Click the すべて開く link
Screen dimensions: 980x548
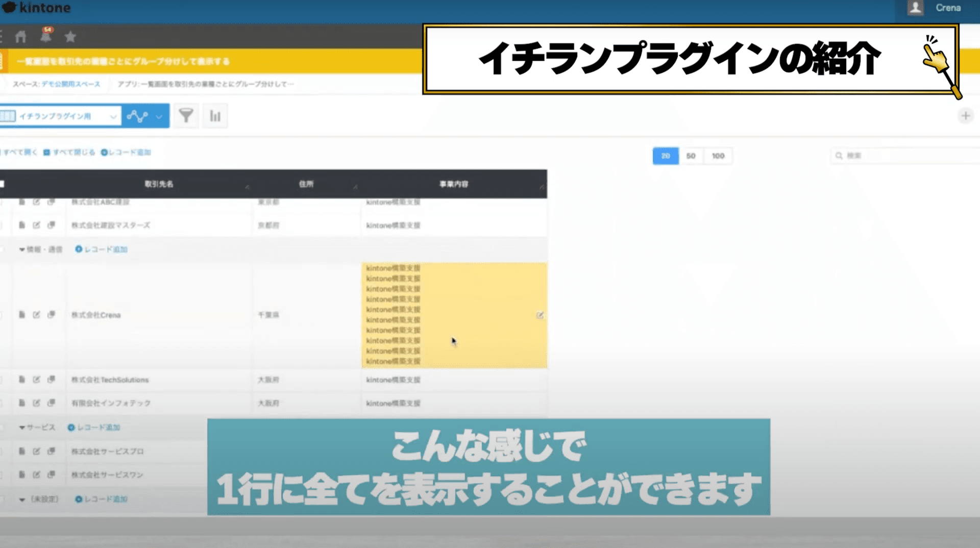pos(19,152)
